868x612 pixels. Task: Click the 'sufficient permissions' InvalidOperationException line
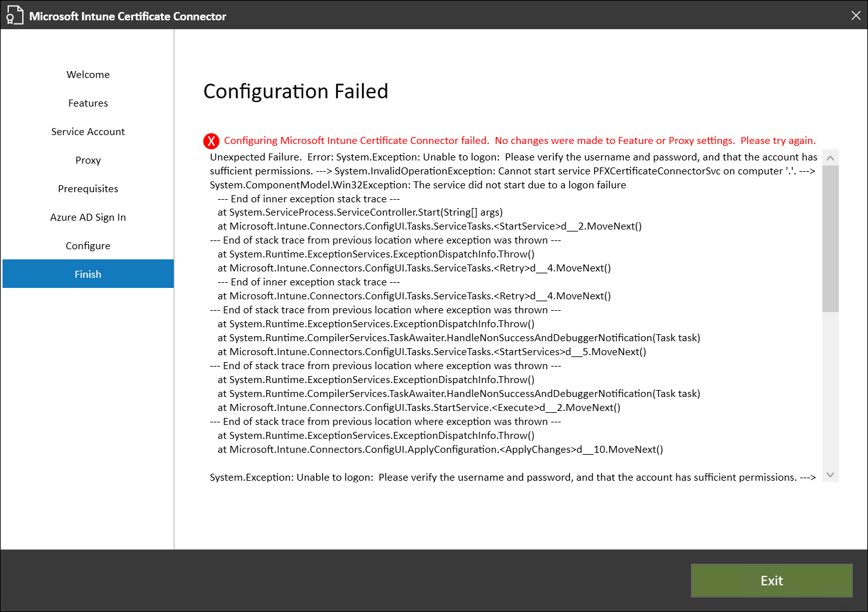pos(512,171)
